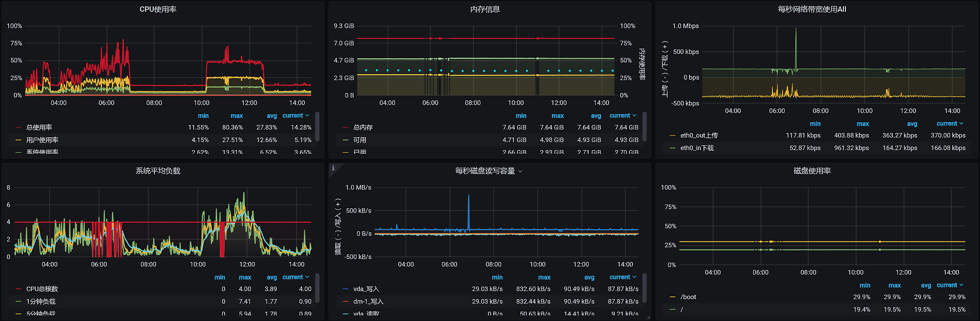Sort CPU legend by min column
Image resolution: width=980 pixels, height=321 pixels.
point(203,116)
